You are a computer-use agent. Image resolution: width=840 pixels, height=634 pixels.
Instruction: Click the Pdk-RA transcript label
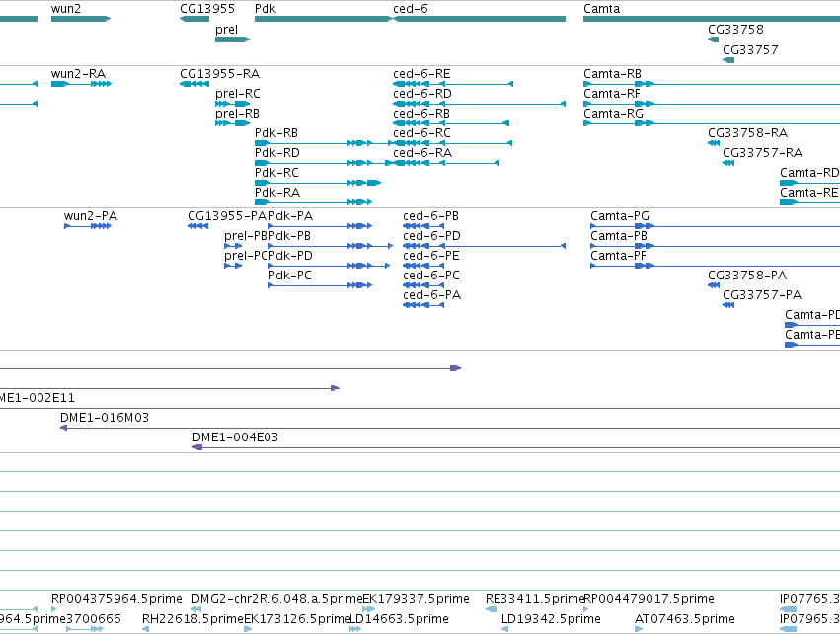(x=277, y=193)
